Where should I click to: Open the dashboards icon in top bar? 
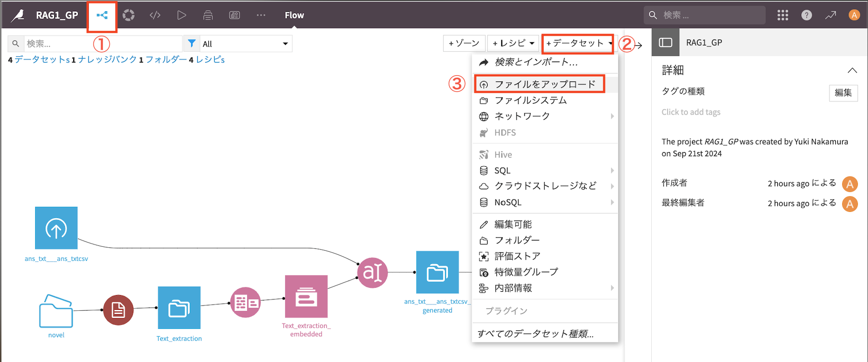pos(234,15)
